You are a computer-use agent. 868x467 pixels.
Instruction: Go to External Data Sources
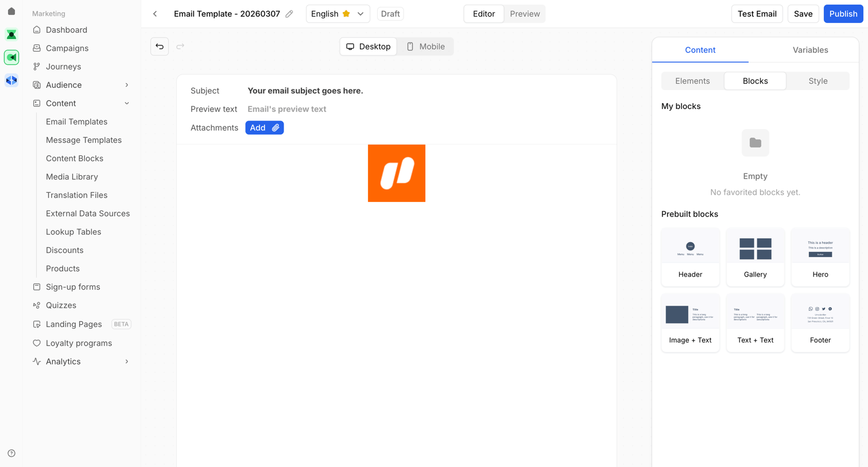pyautogui.click(x=88, y=213)
